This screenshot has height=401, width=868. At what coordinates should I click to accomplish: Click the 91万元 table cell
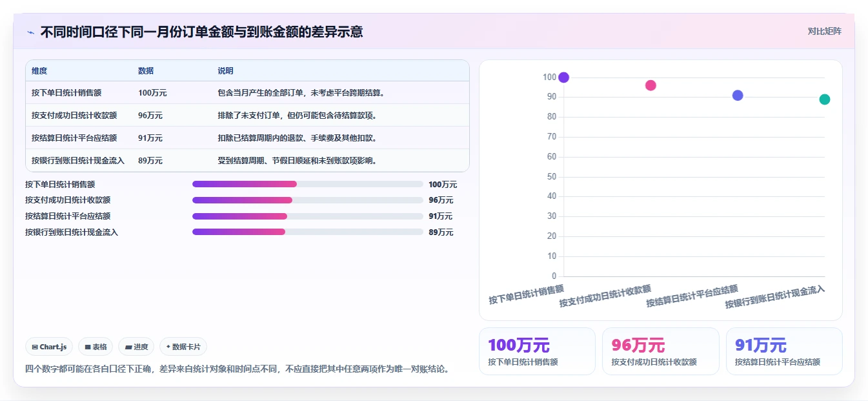tap(150, 138)
